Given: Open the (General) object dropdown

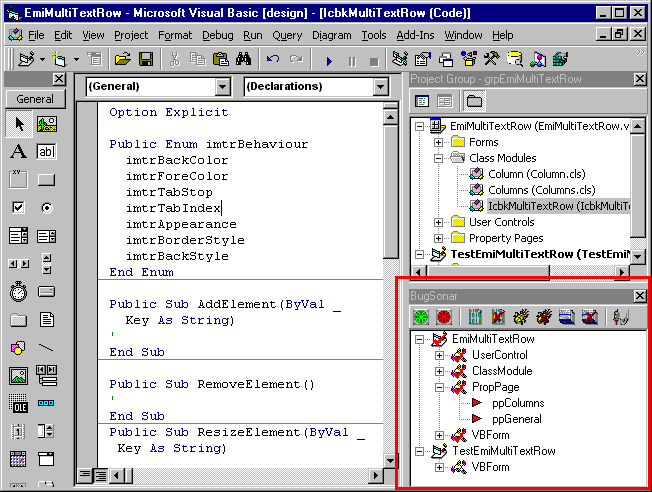Looking at the screenshot, I should pos(222,87).
